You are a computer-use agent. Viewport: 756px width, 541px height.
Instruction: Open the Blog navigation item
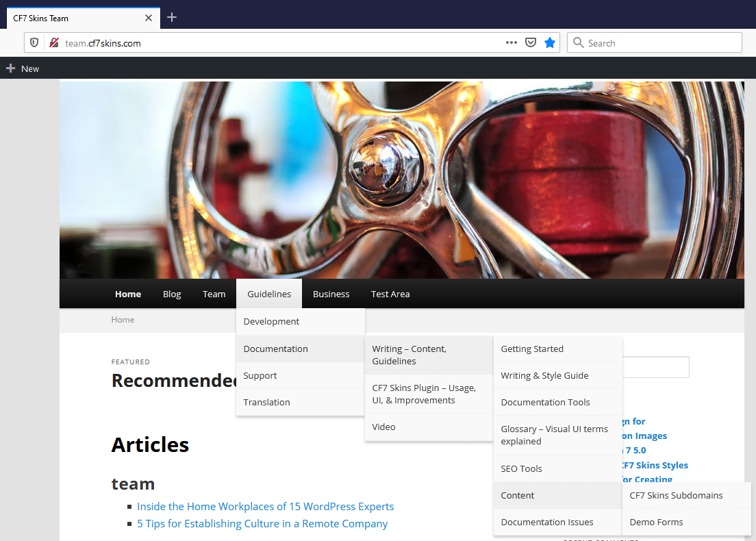pyautogui.click(x=172, y=294)
